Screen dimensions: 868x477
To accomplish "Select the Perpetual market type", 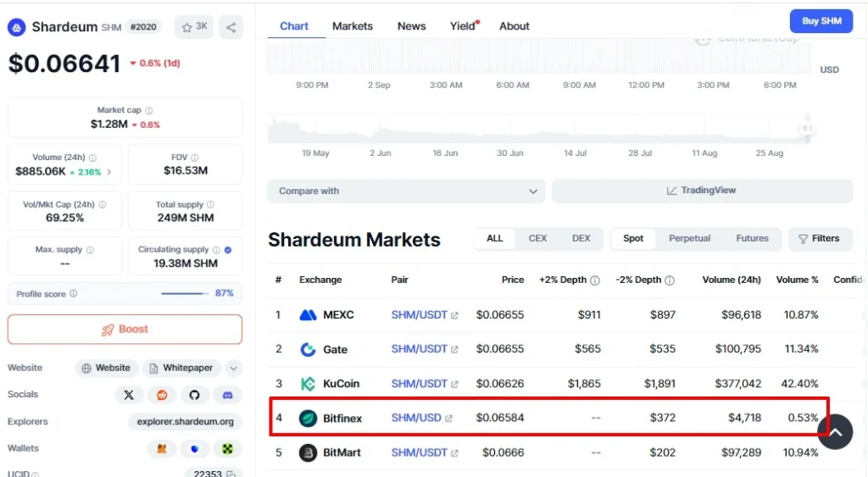I will 690,239.
